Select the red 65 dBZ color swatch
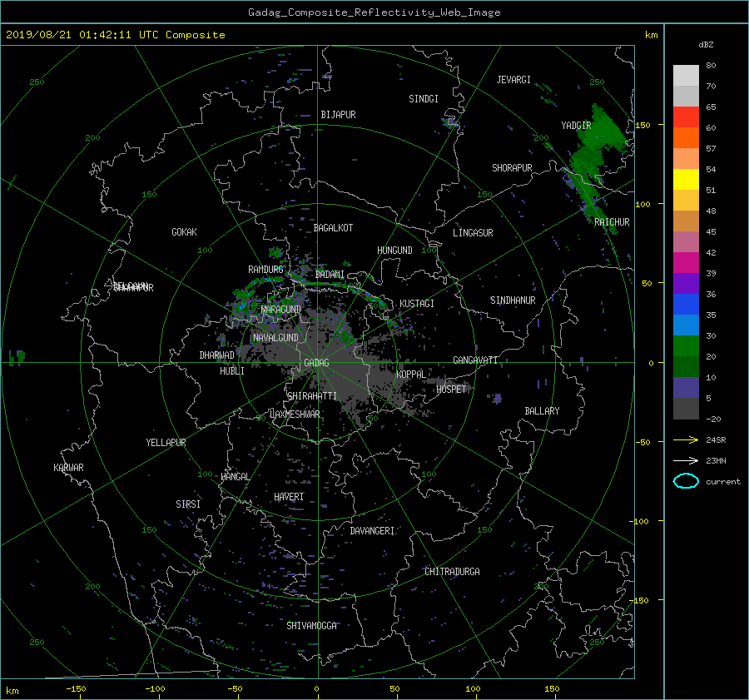 pyautogui.click(x=686, y=117)
